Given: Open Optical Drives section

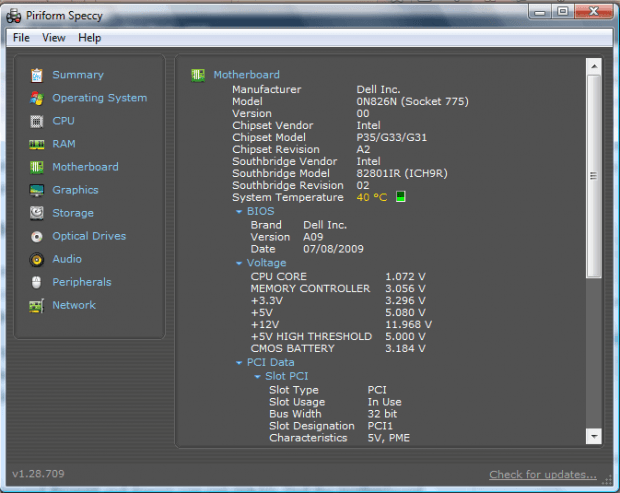Looking at the screenshot, I should (89, 236).
